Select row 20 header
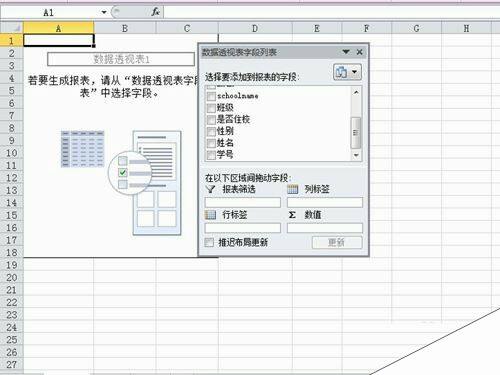 click(11, 277)
